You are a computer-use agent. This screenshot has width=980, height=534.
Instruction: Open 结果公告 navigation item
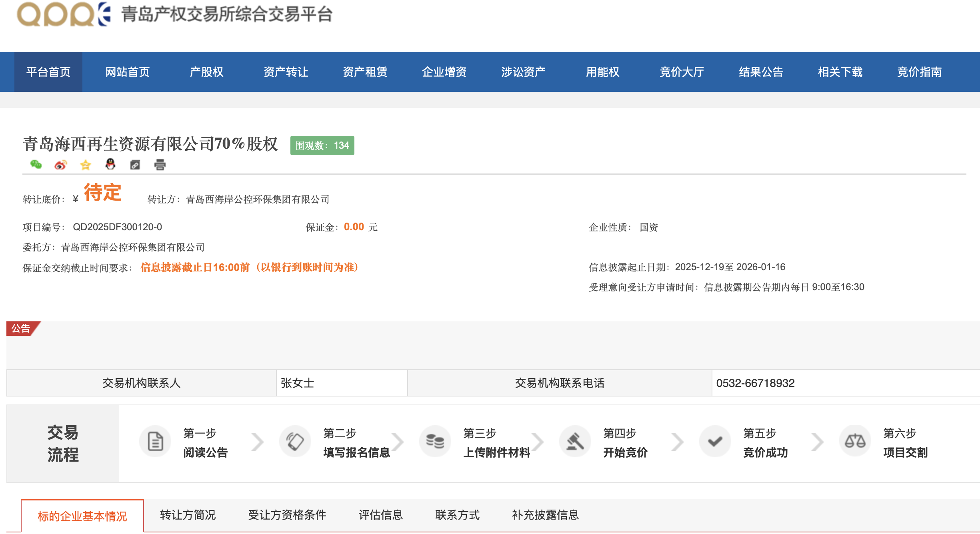(761, 72)
